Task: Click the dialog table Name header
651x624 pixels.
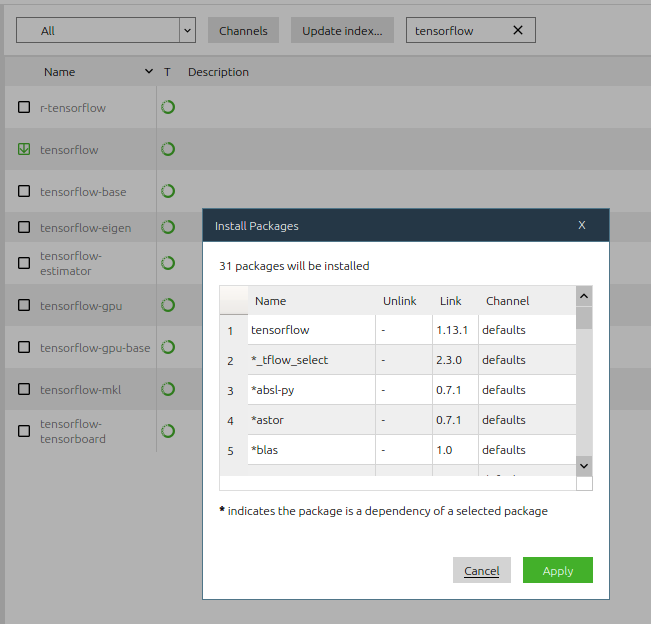Action: pos(270,301)
